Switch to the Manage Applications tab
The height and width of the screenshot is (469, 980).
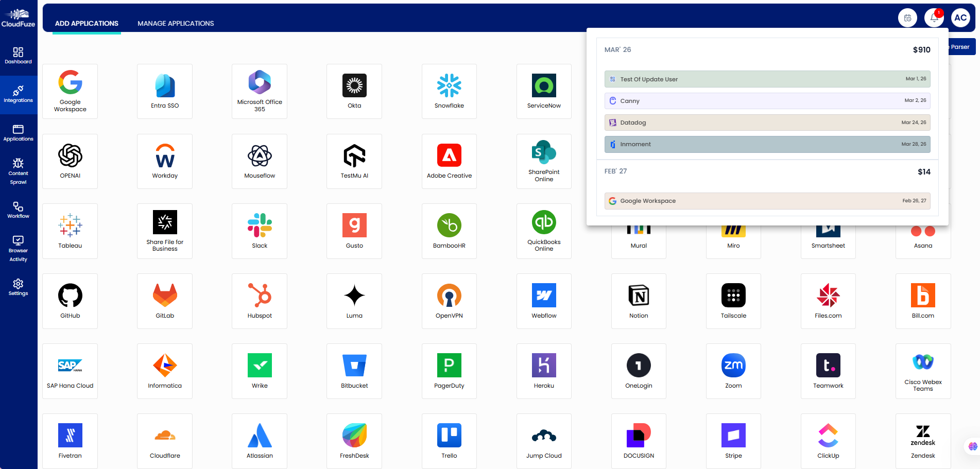(176, 23)
